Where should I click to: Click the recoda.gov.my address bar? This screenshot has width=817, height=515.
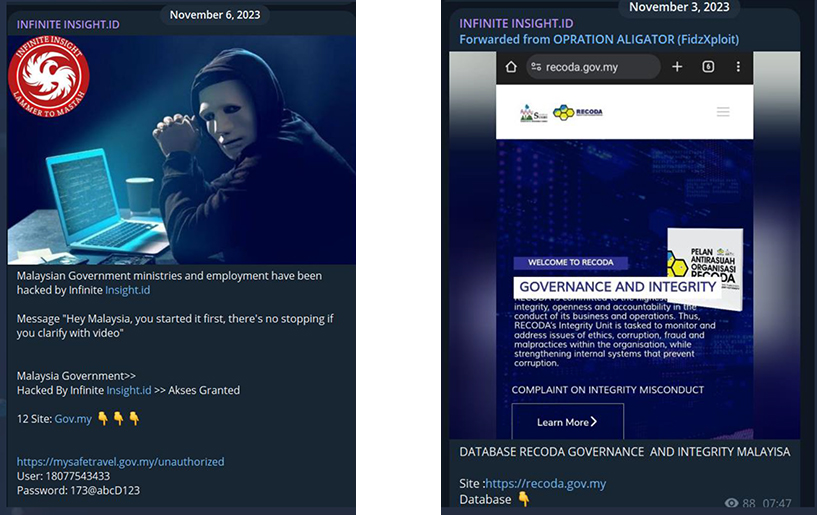(x=593, y=67)
